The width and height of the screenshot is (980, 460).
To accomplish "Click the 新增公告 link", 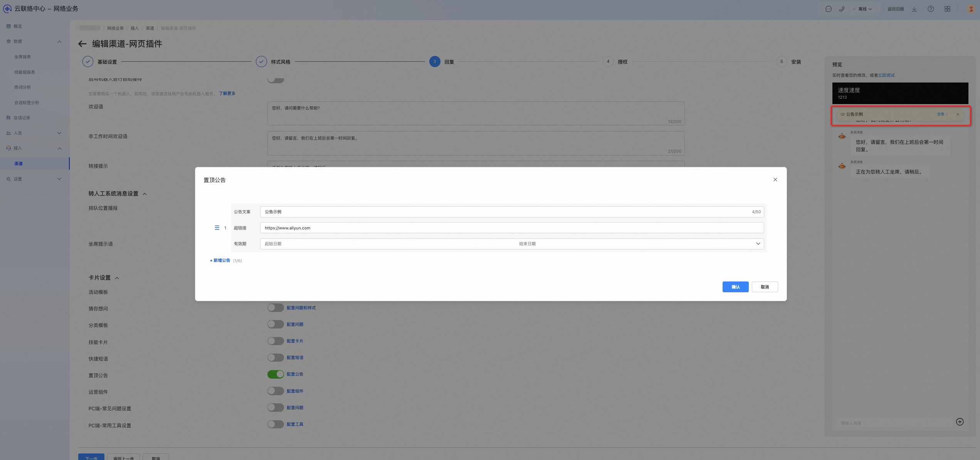I will tap(220, 261).
